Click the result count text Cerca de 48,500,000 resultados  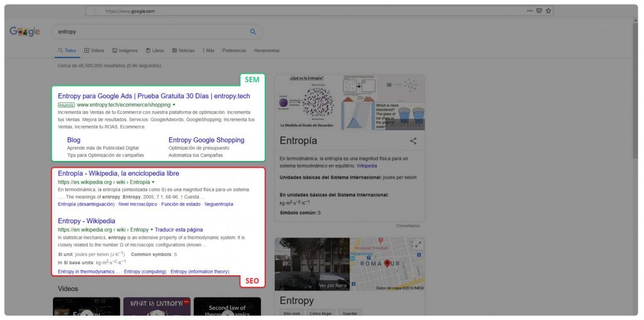click(109, 66)
